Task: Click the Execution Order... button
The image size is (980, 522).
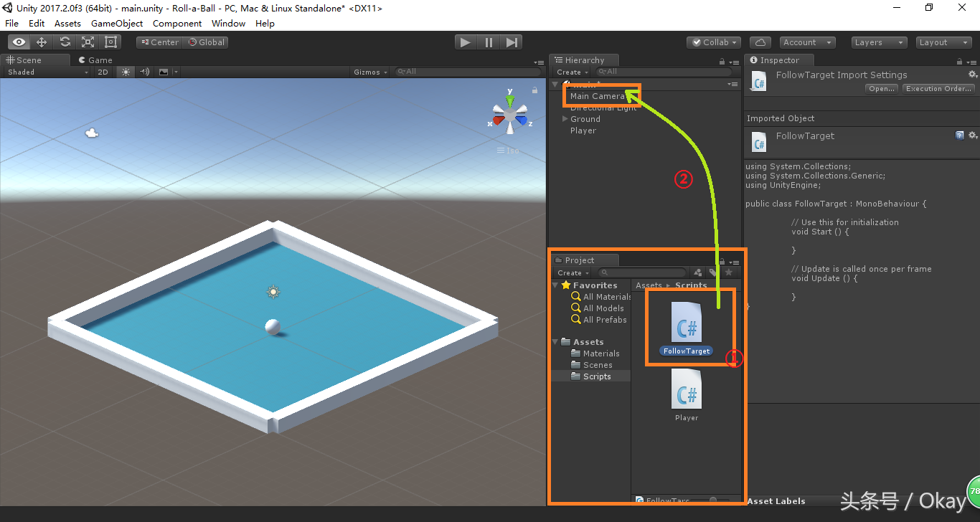Action: tap(938, 89)
